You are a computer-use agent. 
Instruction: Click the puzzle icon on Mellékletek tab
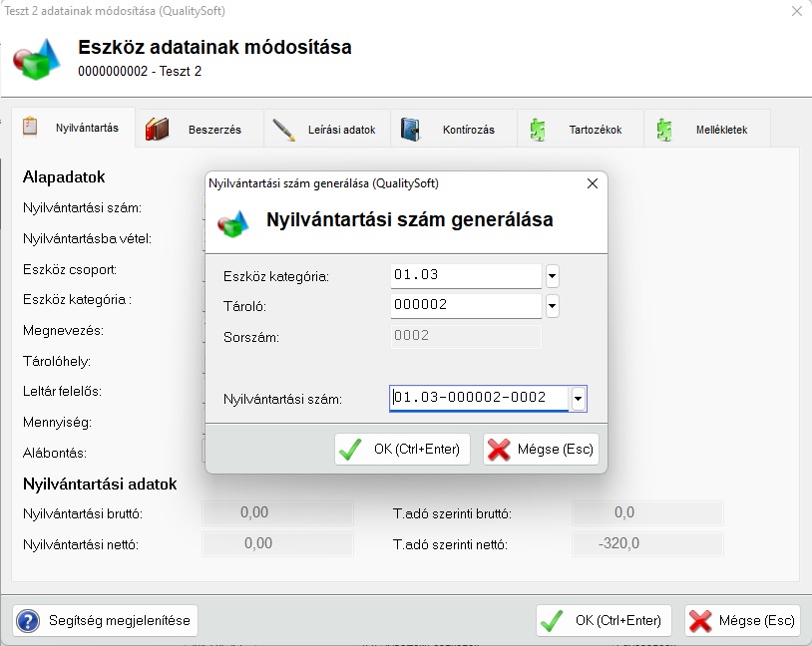click(664, 130)
